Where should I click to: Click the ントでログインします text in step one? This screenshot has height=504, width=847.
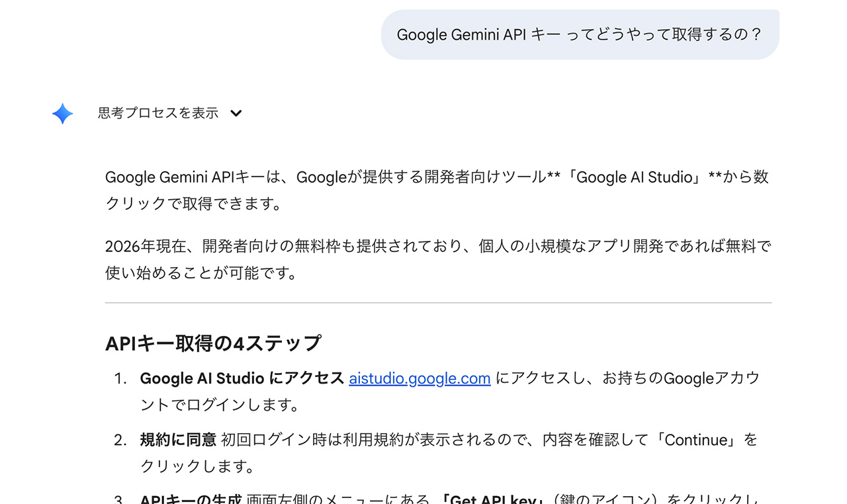coord(220,405)
